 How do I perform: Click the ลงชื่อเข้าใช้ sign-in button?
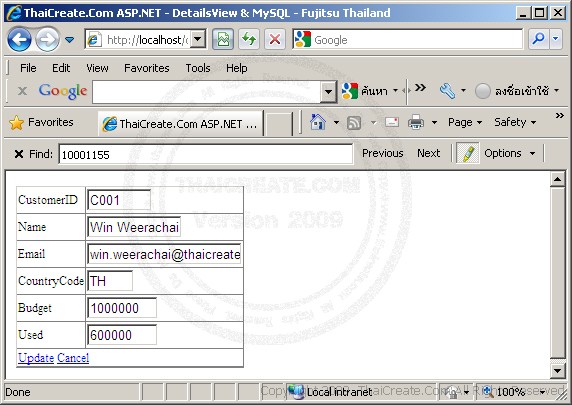click(x=517, y=91)
